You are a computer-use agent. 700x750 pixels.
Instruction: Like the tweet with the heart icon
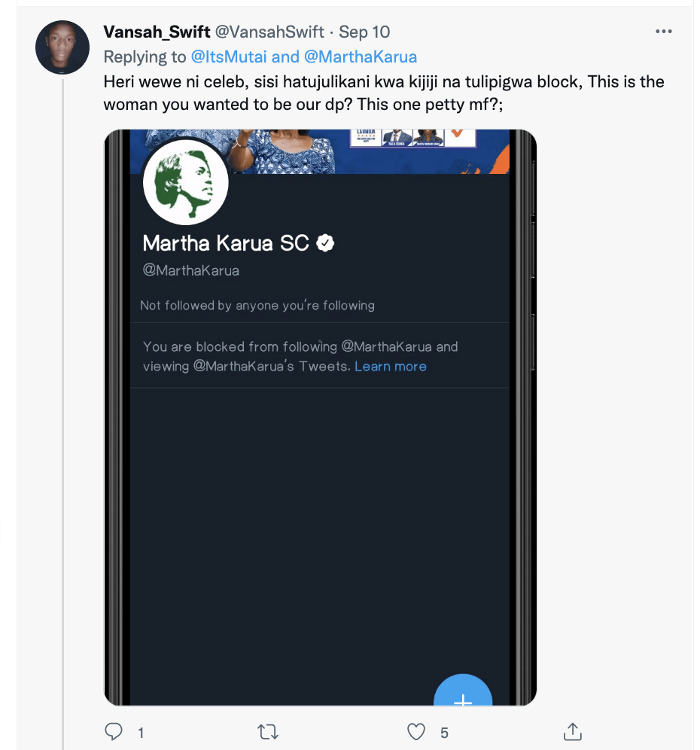click(x=416, y=731)
